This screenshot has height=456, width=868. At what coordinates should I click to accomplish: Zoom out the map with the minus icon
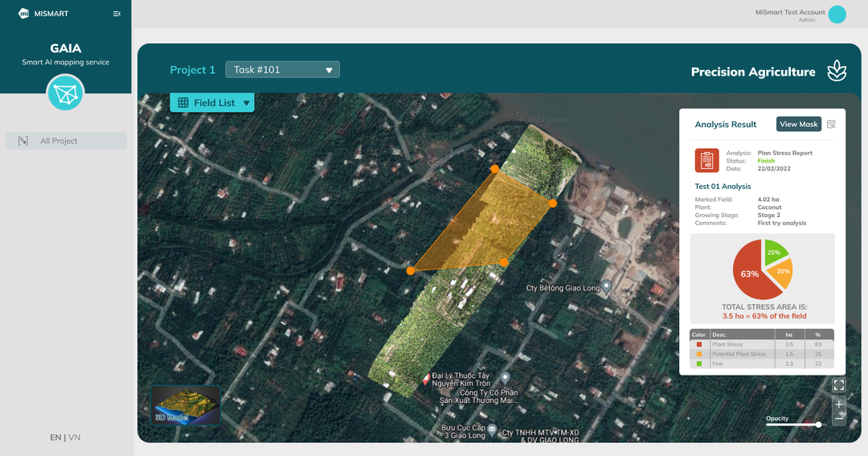point(838,419)
